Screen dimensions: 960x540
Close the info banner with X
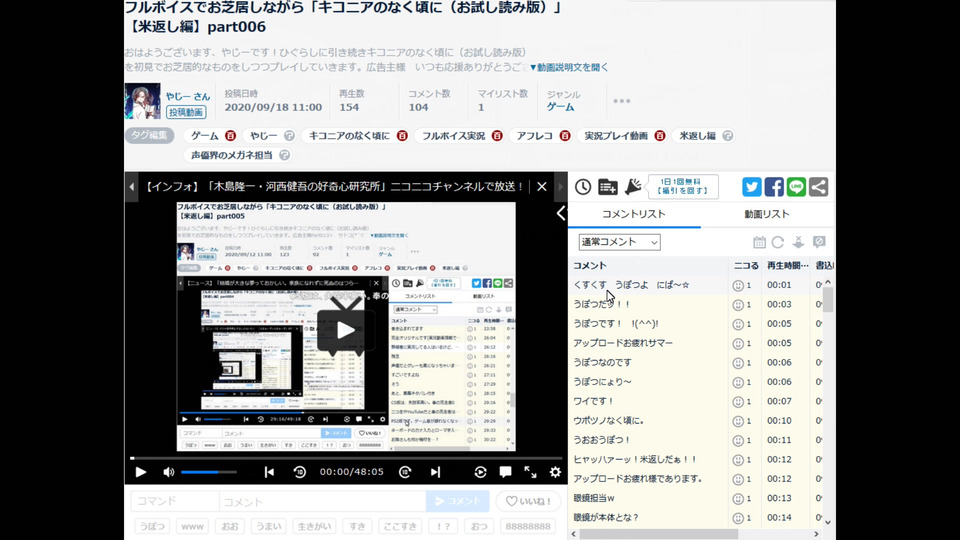[x=542, y=187]
